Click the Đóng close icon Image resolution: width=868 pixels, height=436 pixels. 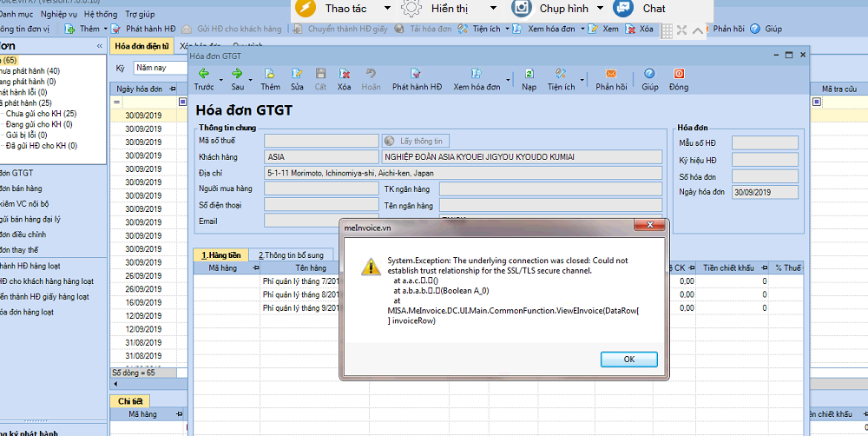679,79
